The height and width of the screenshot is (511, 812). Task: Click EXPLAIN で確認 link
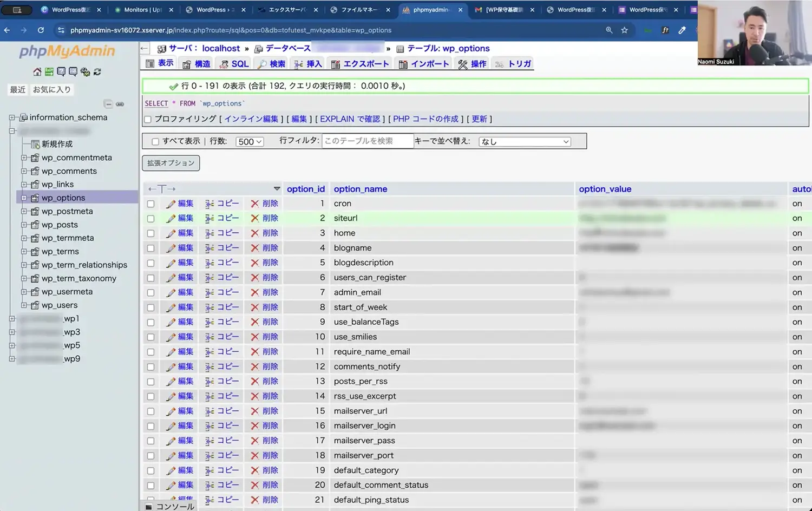[x=350, y=119]
